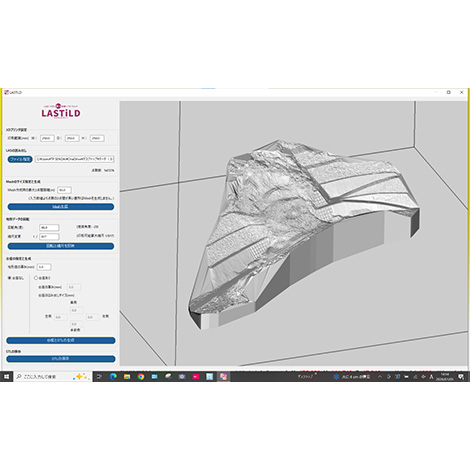The height and width of the screenshot is (470, 470).
Task: Click the print range D input field
Action: [x=72, y=138]
